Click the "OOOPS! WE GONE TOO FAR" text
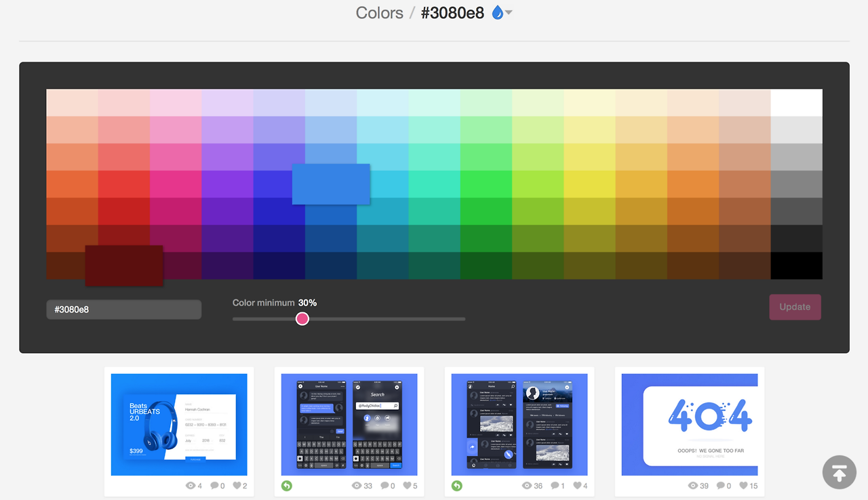The image size is (868, 500). [x=711, y=450]
